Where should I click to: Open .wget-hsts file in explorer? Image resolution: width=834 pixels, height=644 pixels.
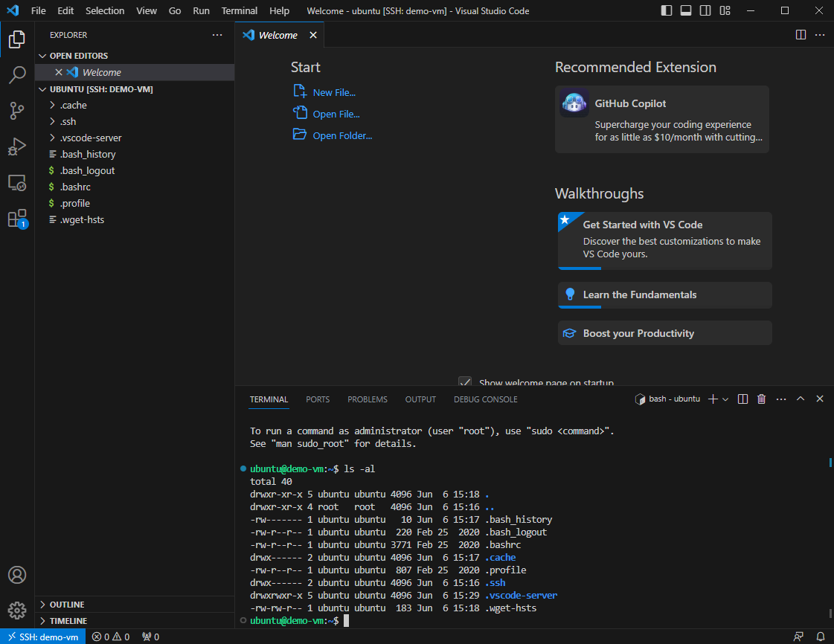coord(135,219)
